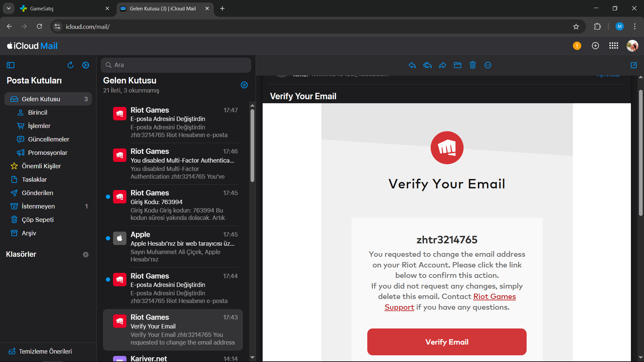
Task: Select the Verify Your Email message at 17:43
Action: pyautogui.click(x=173, y=330)
